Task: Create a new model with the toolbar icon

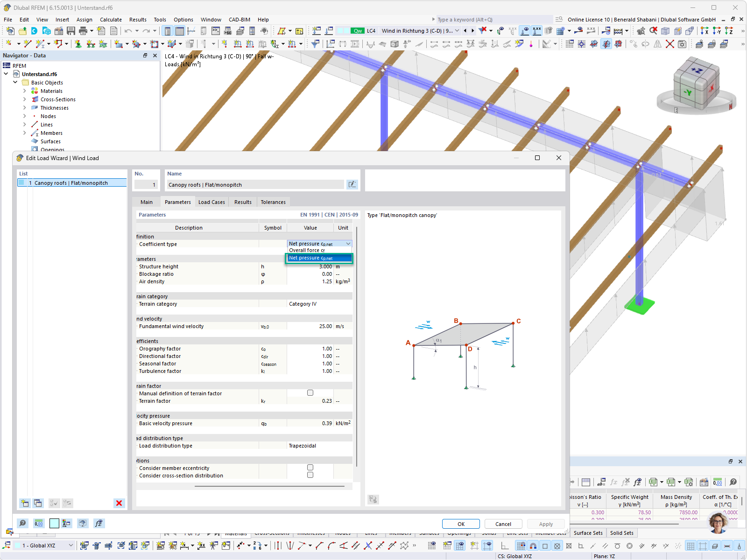Action: point(10,31)
